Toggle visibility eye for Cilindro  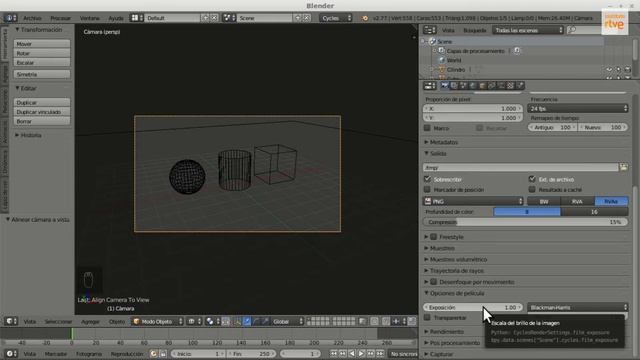point(609,69)
